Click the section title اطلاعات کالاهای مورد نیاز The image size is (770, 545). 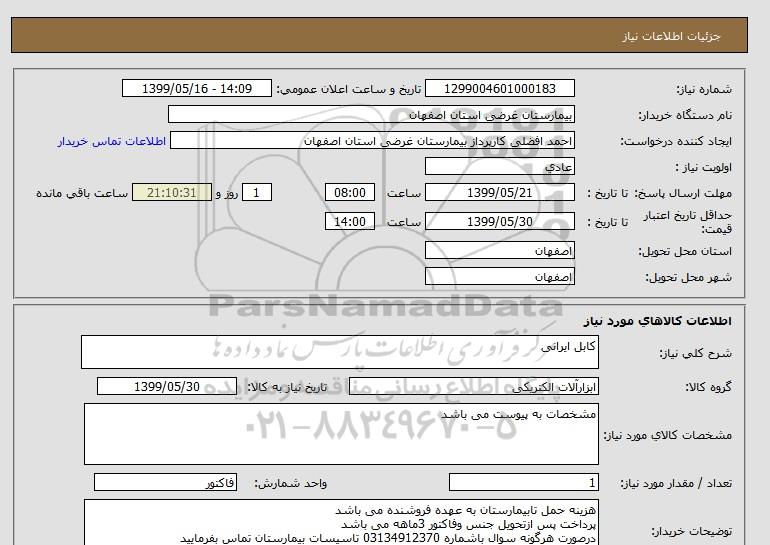tap(658, 321)
